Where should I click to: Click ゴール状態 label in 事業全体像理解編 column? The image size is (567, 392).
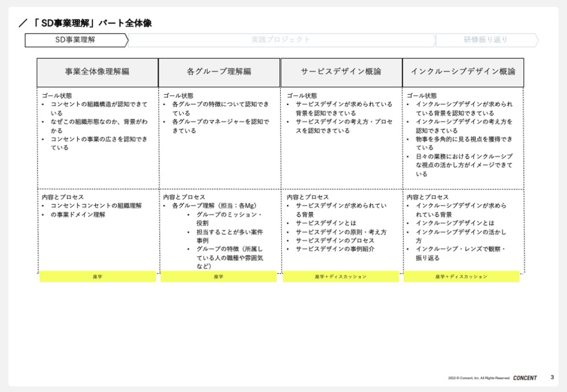point(57,96)
